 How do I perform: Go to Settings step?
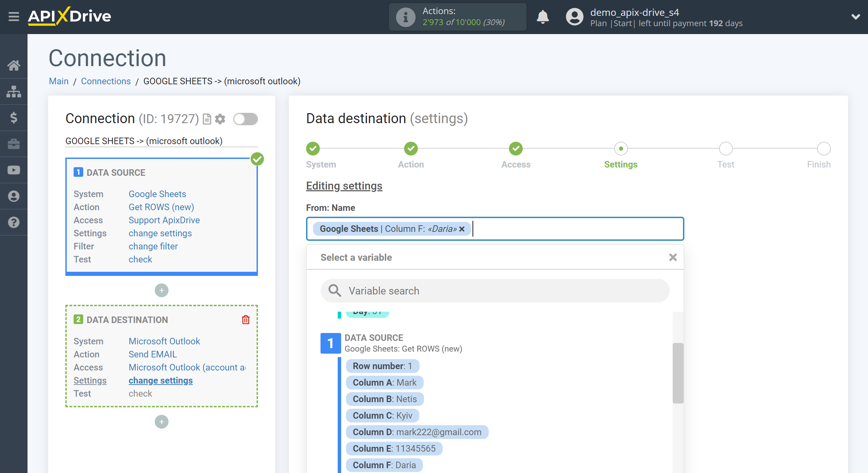(621, 149)
